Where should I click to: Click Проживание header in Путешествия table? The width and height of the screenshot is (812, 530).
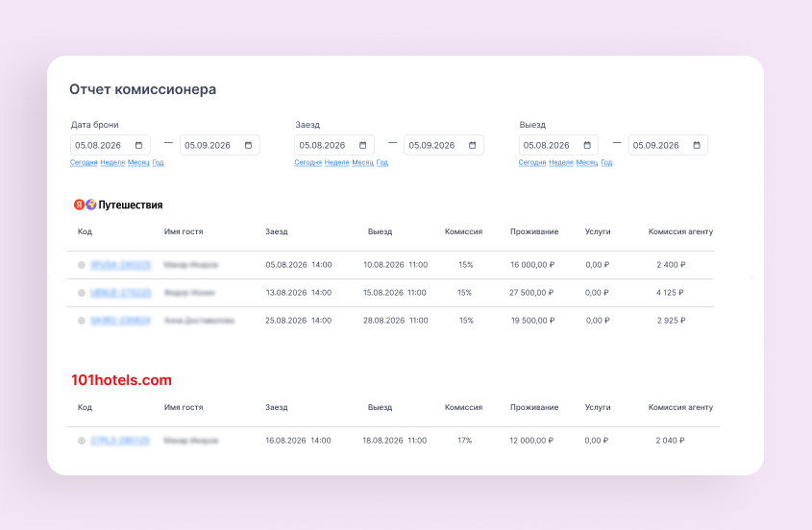pos(534,232)
